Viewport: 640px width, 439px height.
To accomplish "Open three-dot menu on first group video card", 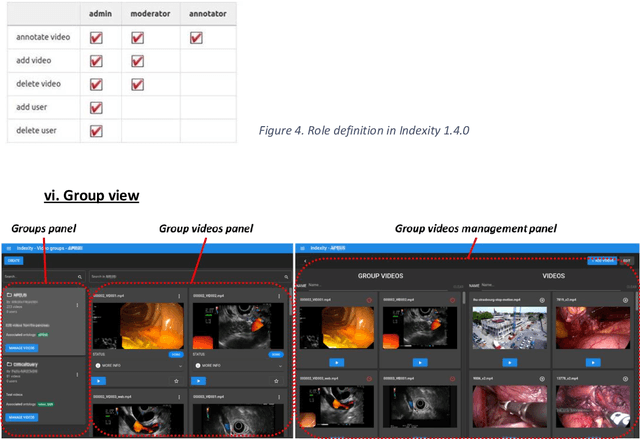I will pyautogui.click(x=181, y=296).
